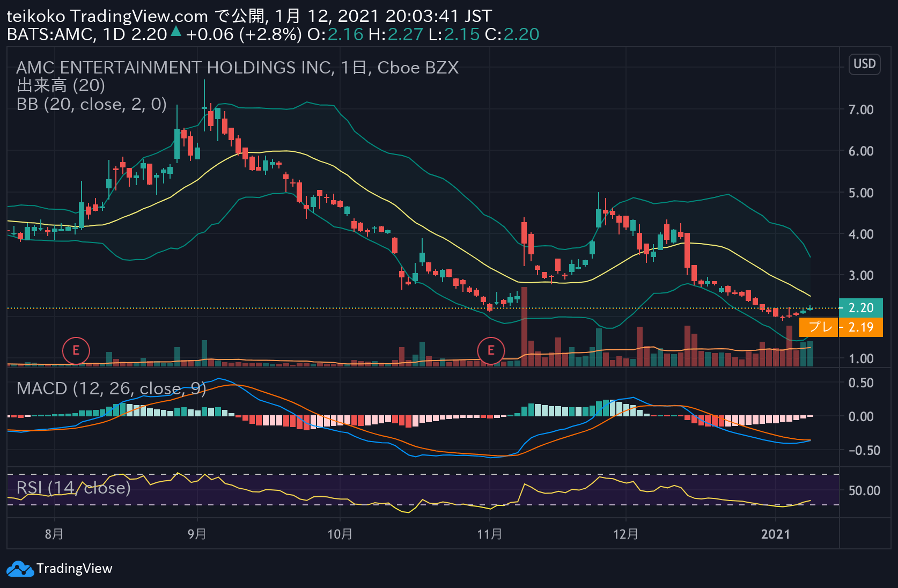Click the high value H:2.27
This screenshot has width=898, height=588.
396,34
